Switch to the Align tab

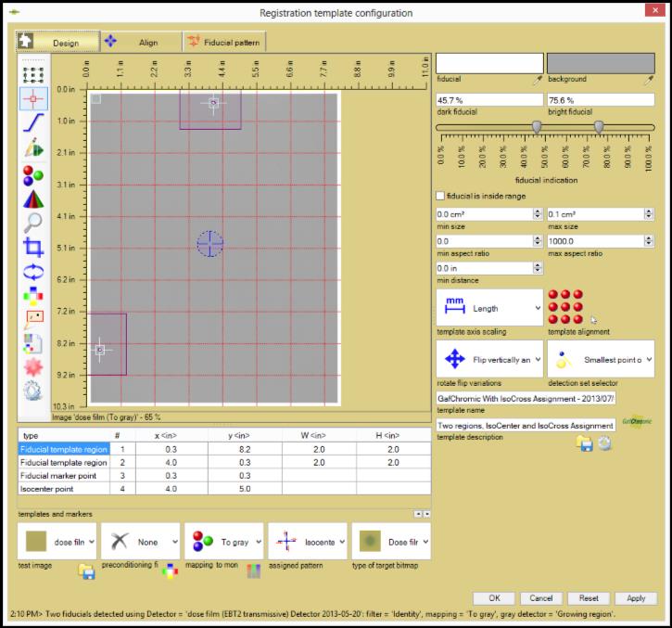tap(142, 42)
